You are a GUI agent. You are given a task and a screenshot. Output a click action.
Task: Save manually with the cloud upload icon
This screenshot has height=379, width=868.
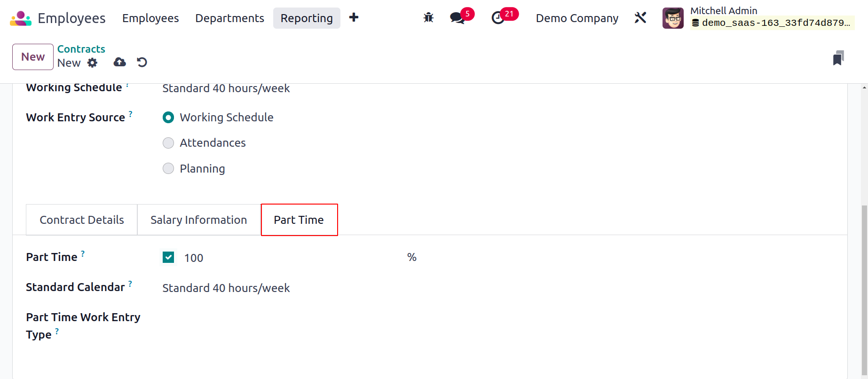click(120, 62)
